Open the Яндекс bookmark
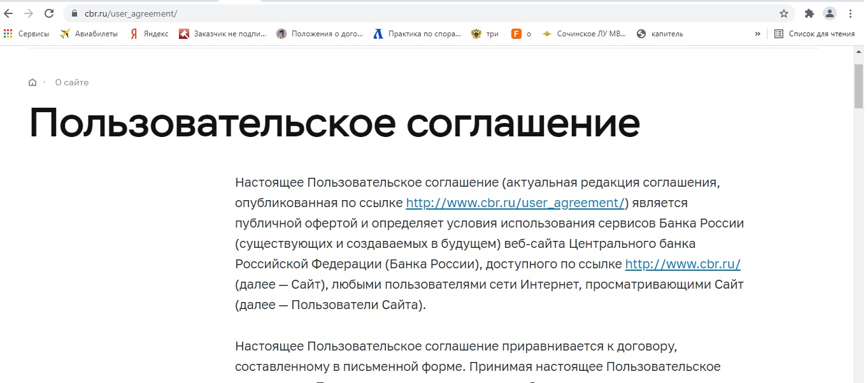The width and height of the screenshot is (868, 383). 150,34
